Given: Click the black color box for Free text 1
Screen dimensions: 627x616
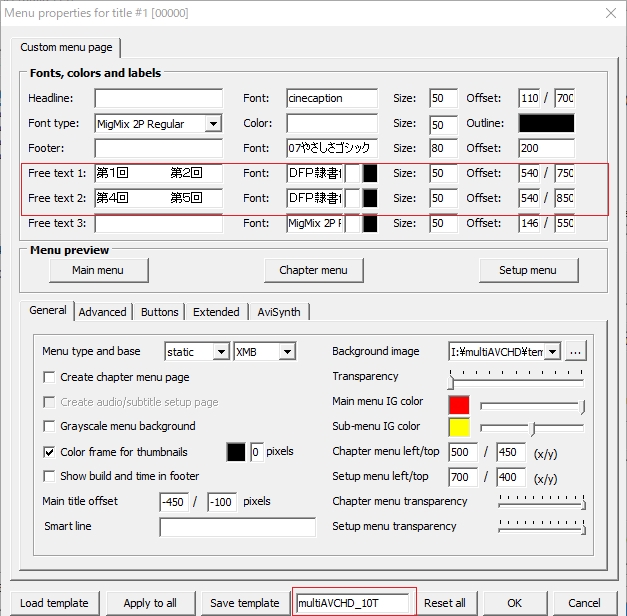Looking at the screenshot, I should [x=370, y=173].
